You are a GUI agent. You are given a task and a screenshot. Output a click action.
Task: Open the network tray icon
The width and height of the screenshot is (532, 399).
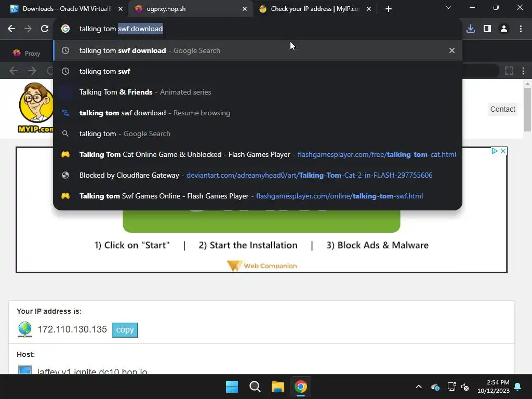point(451,387)
